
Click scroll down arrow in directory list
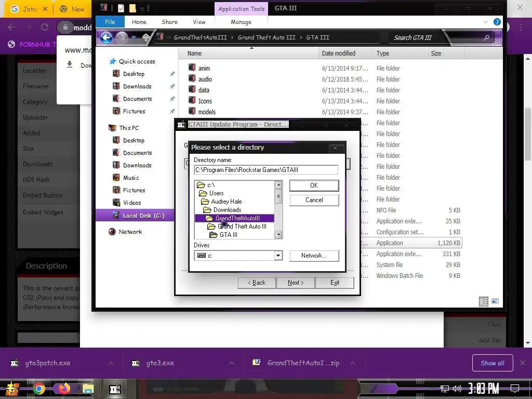pyautogui.click(x=278, y=234)
